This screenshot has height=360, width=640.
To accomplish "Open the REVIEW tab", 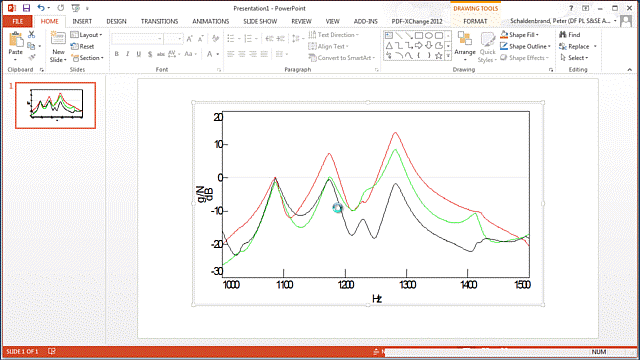I will pyautogui.click(x=301, y=21).
